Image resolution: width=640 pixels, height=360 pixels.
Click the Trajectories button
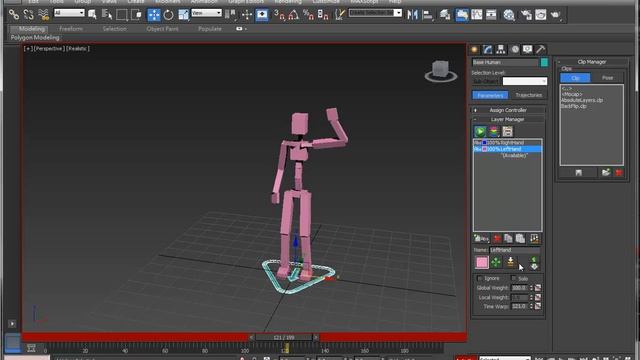click(x=528, y=95)
